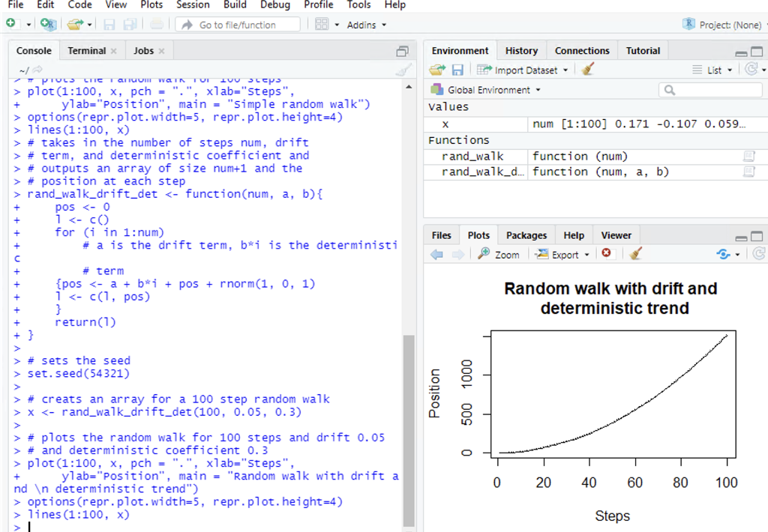Open the Import Dataset dropdown
Image resolution: width=768 pixels, height=532 pixels.
pos(523,68)
